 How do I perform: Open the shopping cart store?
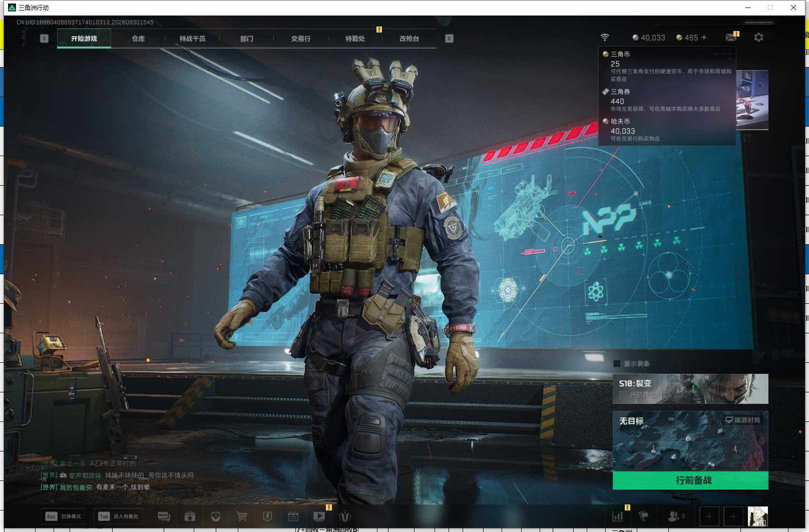[x=242, y=516]
